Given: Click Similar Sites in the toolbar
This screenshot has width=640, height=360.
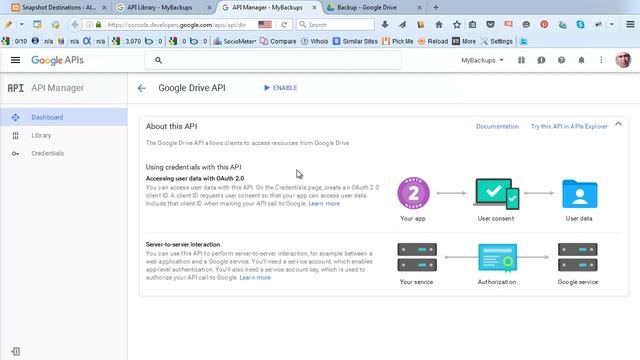Looking at the screenshot, I should coord(355,41).
